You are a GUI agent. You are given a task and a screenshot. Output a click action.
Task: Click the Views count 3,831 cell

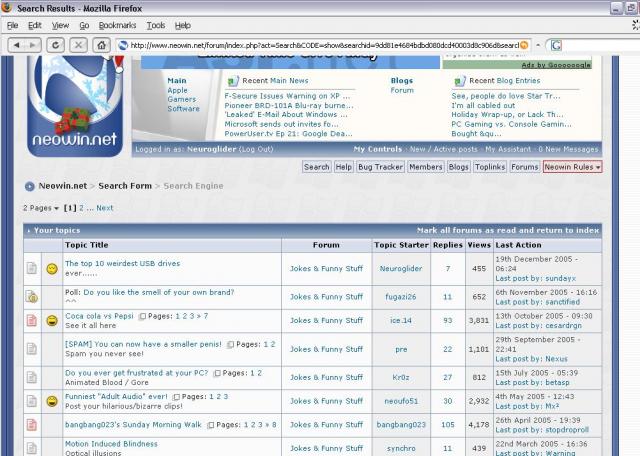(479, 320)
